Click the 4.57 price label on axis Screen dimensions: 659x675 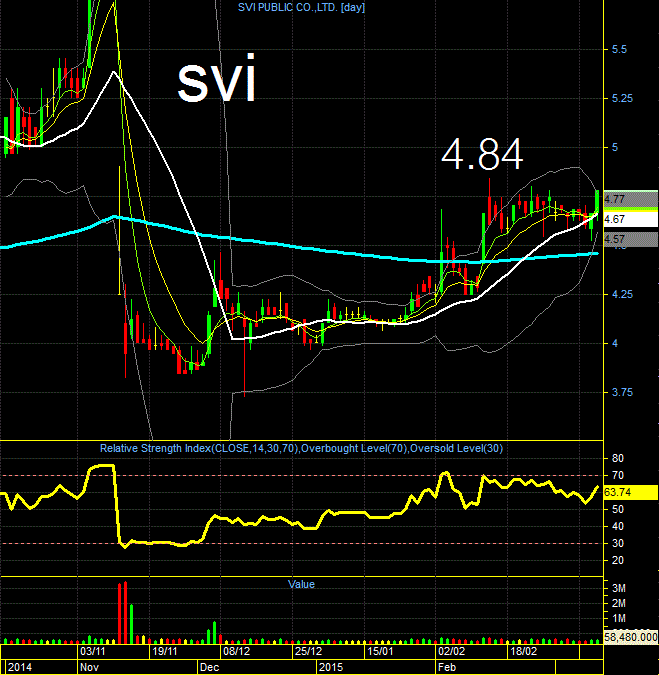coord(631,239)
